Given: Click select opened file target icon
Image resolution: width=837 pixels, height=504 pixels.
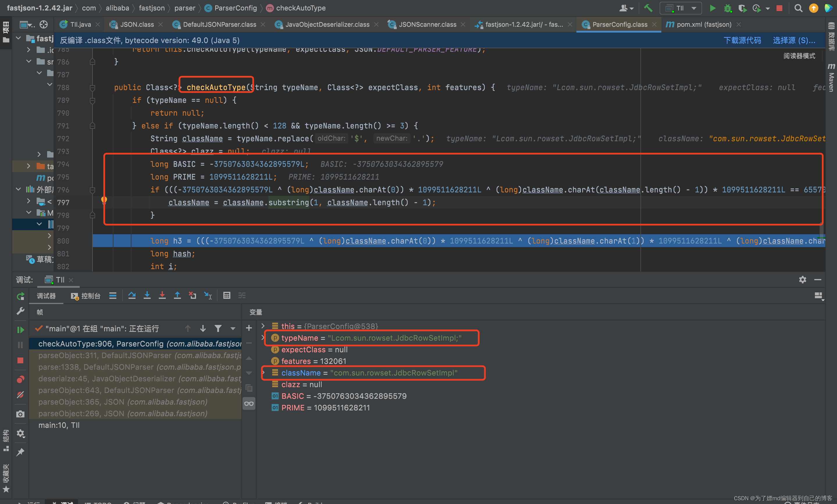Looking at the screenshot, I should point(44,24).
